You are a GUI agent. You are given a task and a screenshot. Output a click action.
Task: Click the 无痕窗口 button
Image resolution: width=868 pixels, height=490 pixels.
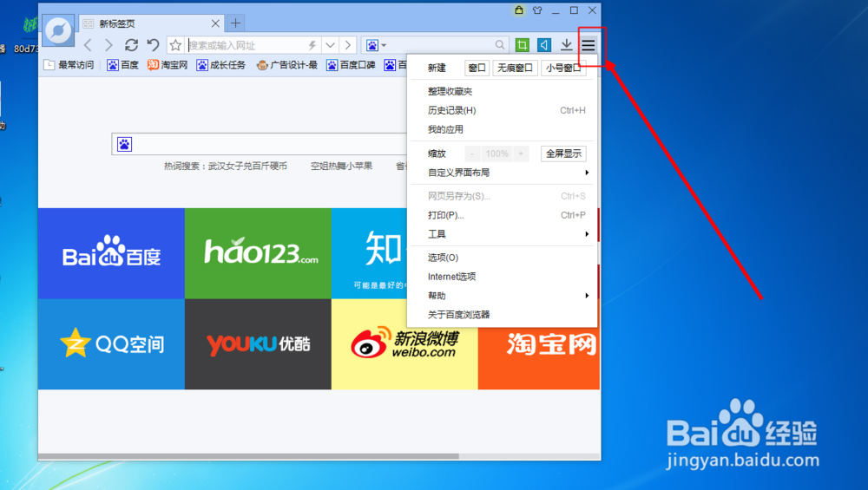(x=515, y=68)
